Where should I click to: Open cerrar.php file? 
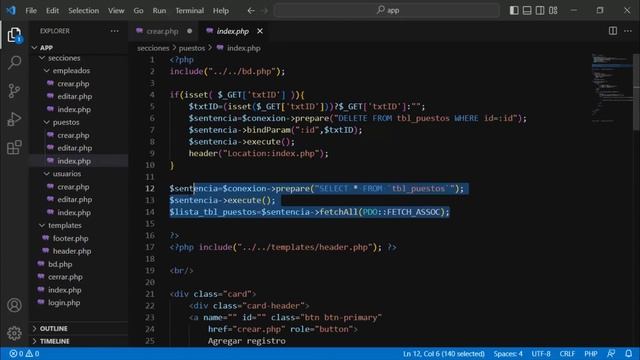(x=65, y=277)
